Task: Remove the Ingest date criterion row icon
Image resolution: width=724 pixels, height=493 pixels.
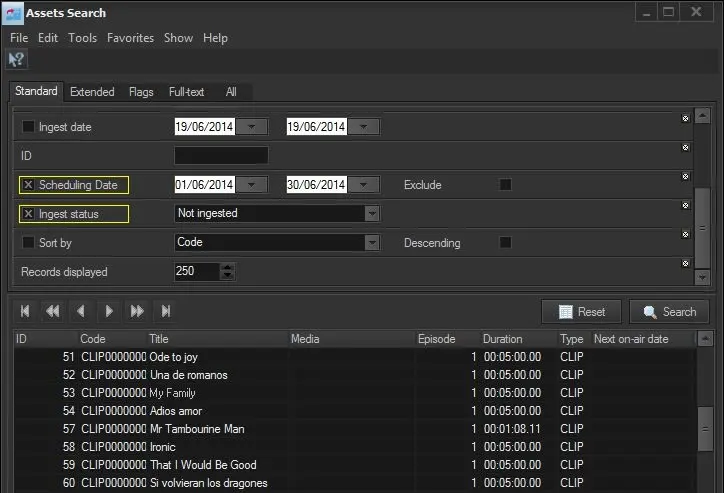Action: tap(685, 119)
